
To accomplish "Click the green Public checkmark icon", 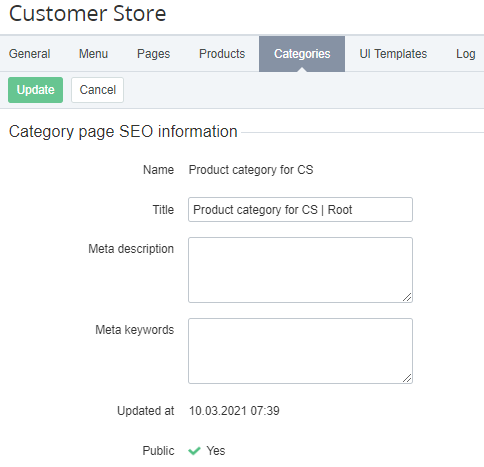I will click(x=194, y=451).
